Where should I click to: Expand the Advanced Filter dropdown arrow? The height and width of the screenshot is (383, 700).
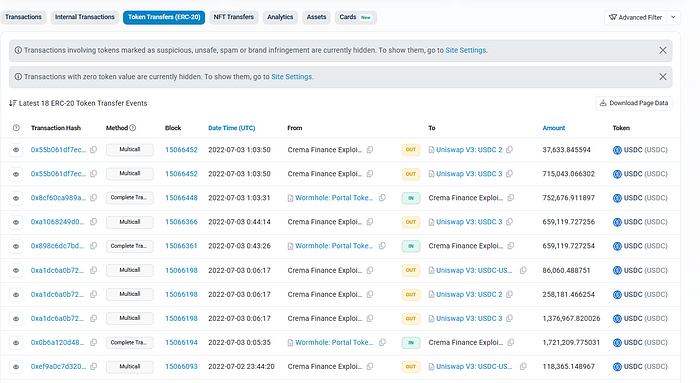pos(673,17)
